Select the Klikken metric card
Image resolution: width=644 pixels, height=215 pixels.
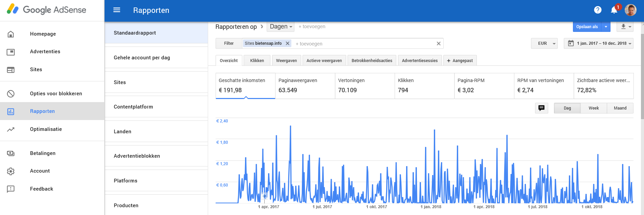click(x=425, y=86)
